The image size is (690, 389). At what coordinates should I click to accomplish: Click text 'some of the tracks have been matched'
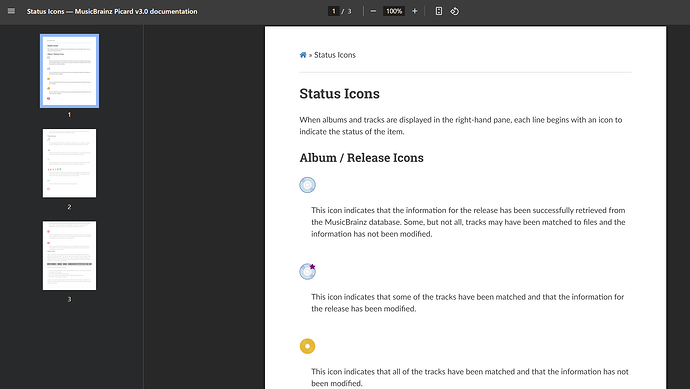(x=459, y=297)
